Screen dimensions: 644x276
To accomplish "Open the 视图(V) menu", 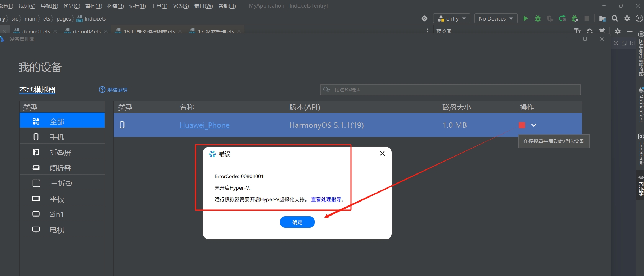I will [27, 6].
